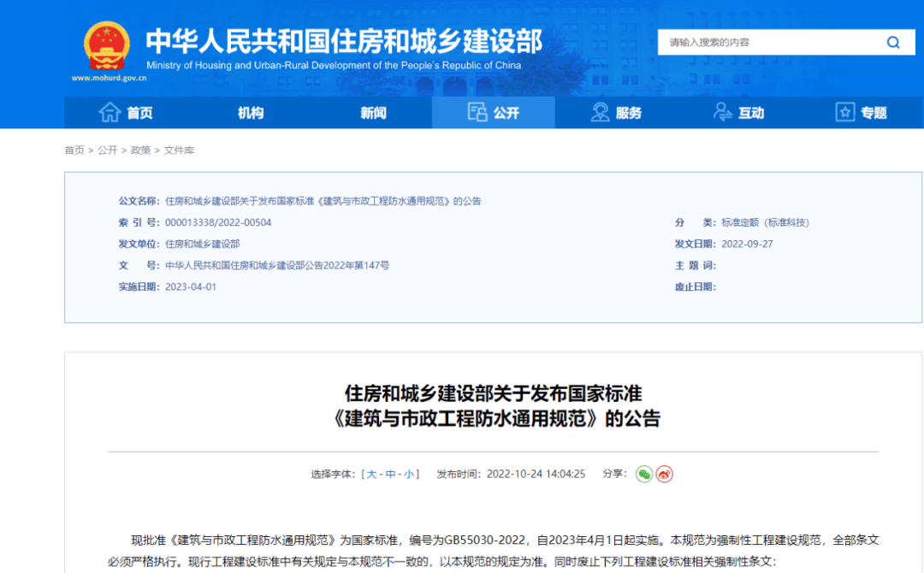924x573 pixels.
Task: Set the font size to 中
Action: 390,474
